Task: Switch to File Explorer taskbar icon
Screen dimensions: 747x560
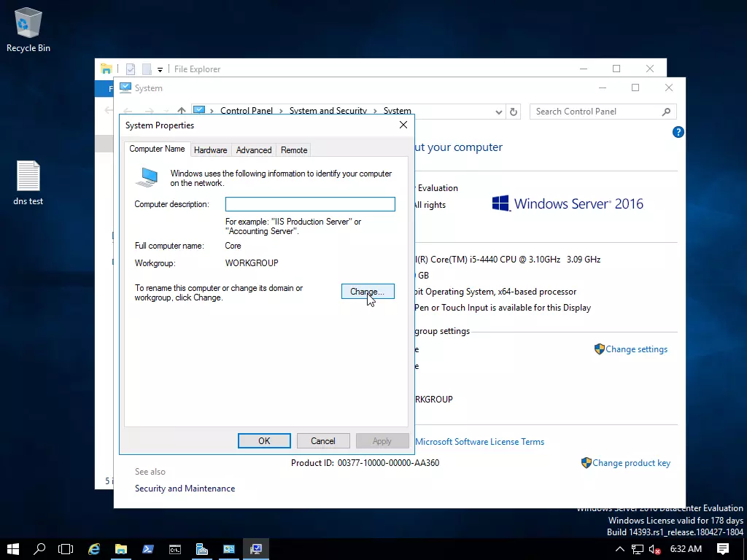Action: [x=121, y=549]
